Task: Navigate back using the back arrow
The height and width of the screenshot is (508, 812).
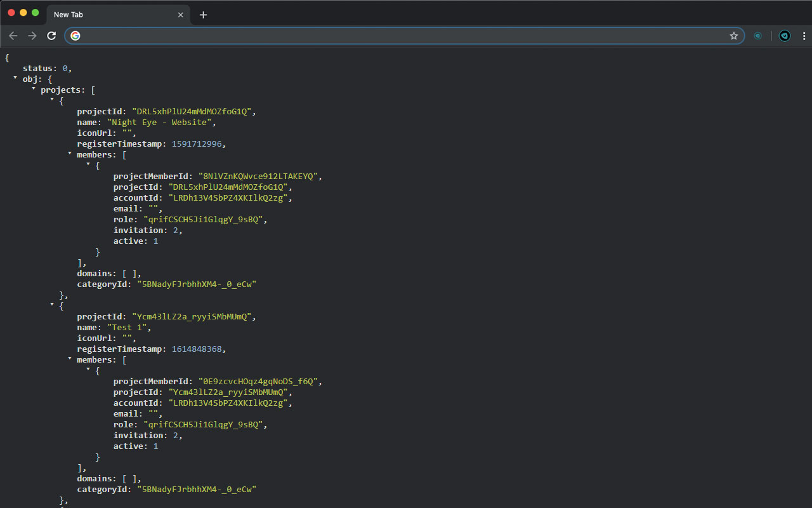Action: click(x=13, y=36)
